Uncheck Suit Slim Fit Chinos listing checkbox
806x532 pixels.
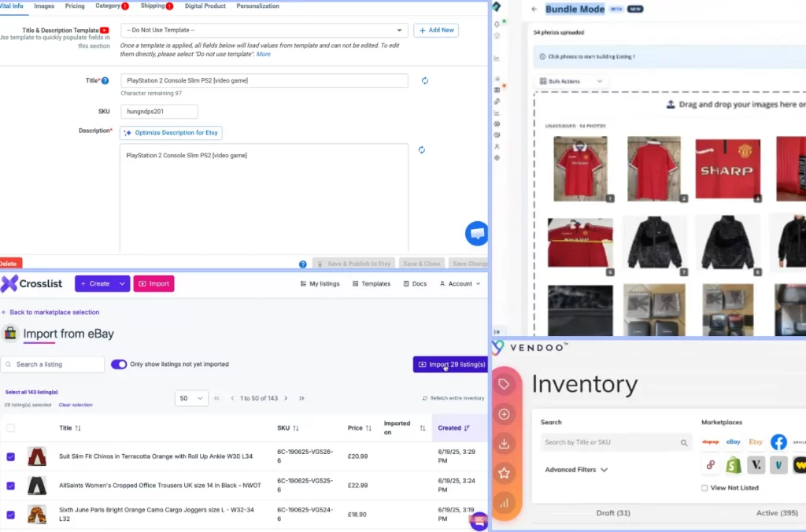[11, 456]
